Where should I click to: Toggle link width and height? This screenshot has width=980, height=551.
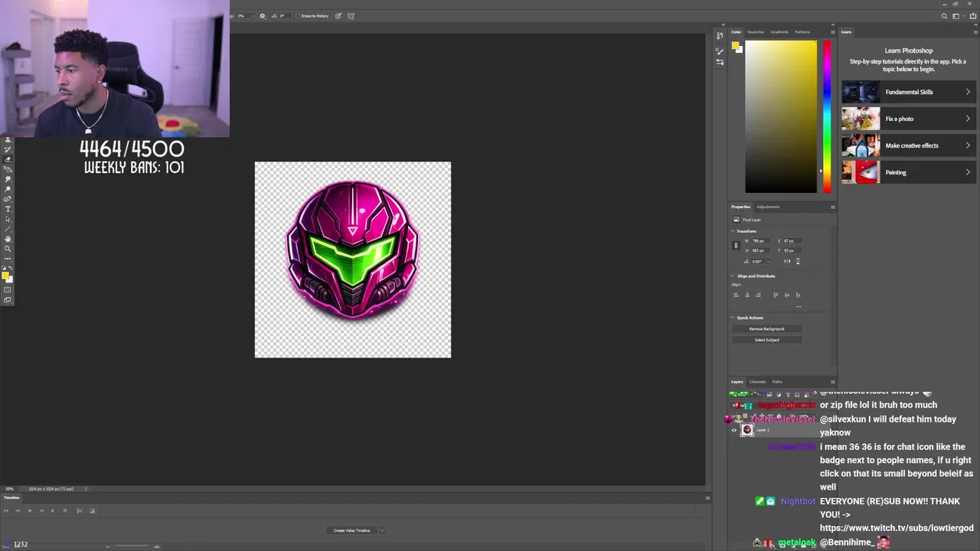click(736, 245)
